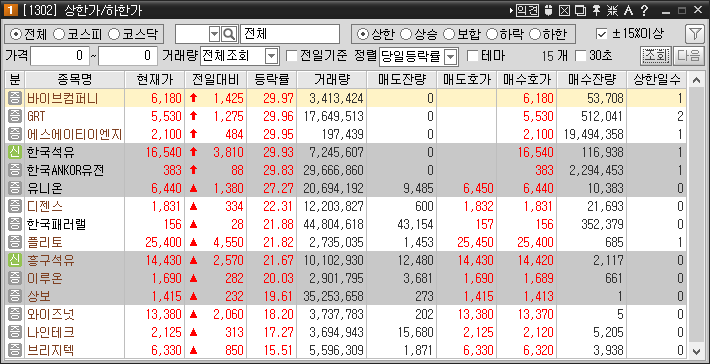Click the 증 badge beside 브리지텍
The image size is (710, 364).
(15, 350)
